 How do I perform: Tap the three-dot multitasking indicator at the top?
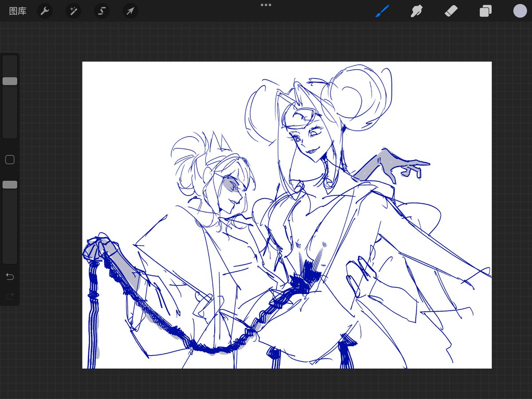(266, 5)
